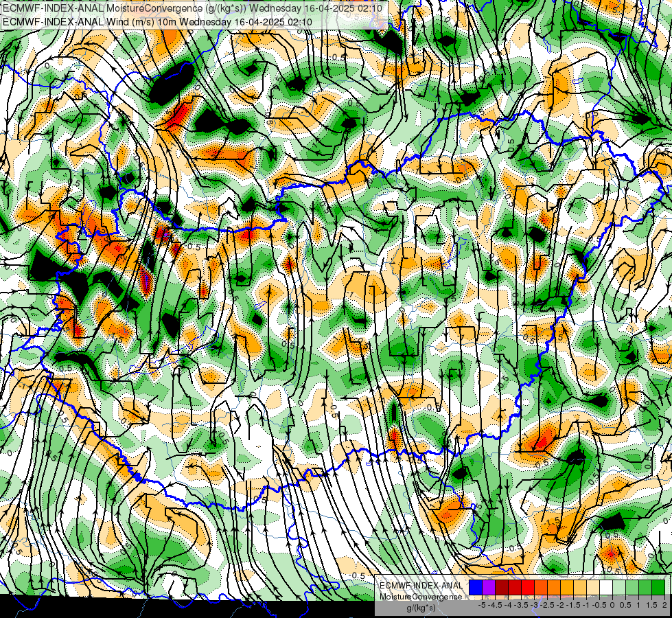Pick the light orange swatch between -1.5 and -1
This screenshot has height=618, width=672.
pos(580,588)
